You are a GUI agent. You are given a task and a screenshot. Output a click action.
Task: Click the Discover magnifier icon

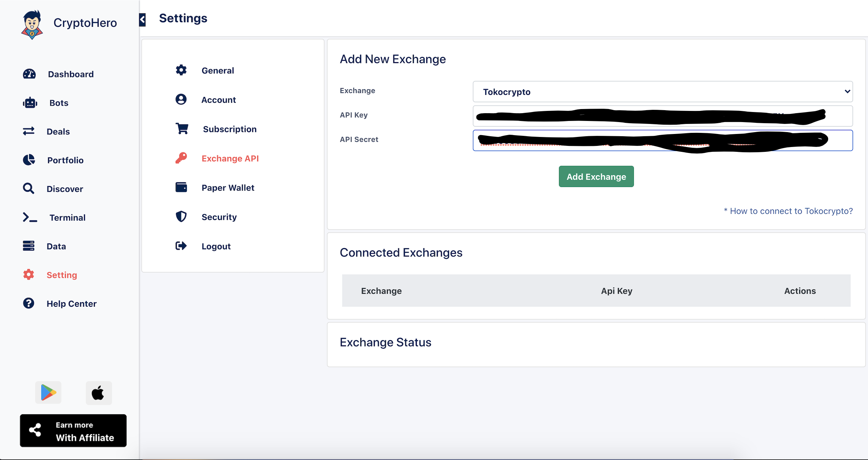[29, 188]
